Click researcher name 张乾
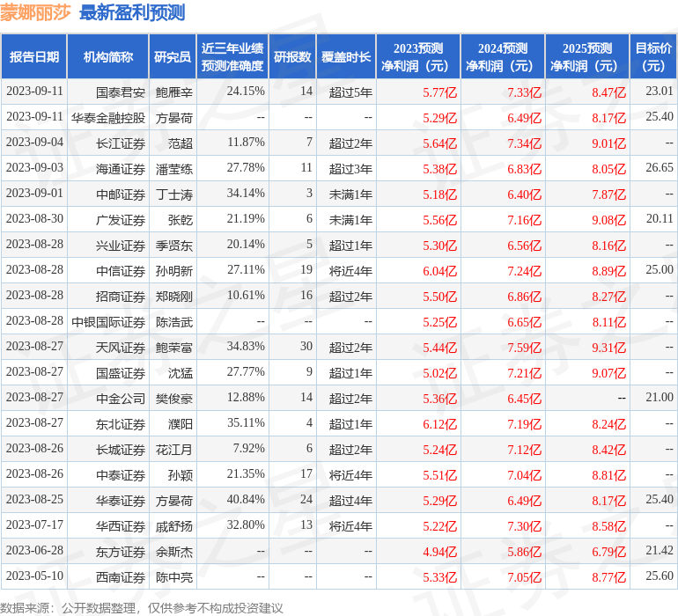Viewport: 678px width, 616px height. pos(181,220)
